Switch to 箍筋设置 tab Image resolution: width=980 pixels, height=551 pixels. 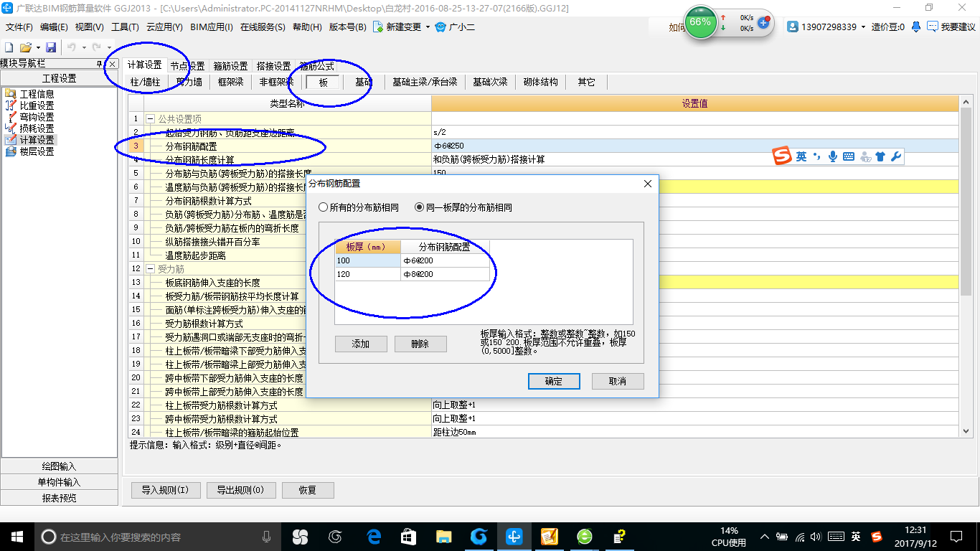tap(230, 66)
